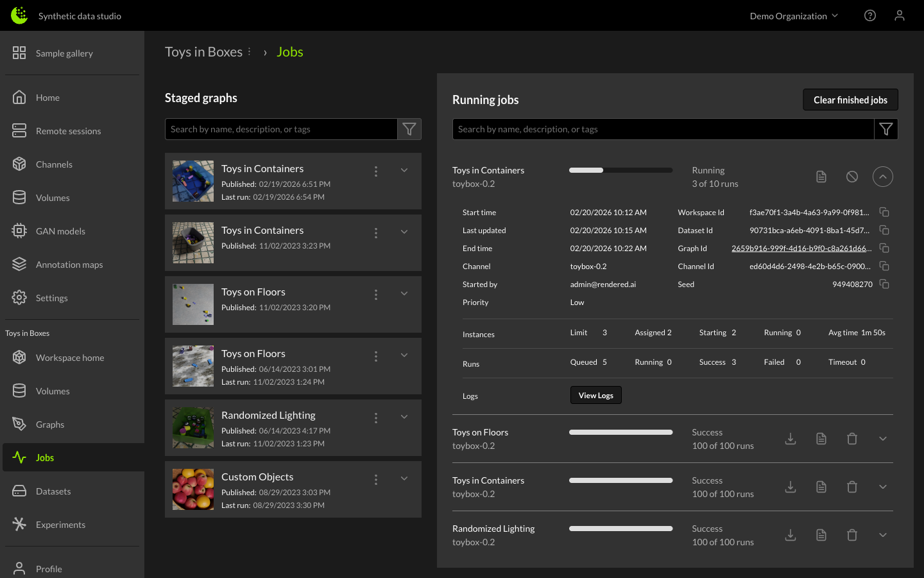Click the Clear finished jobs button
Screen dimensions: 924x578
[850, 100]
